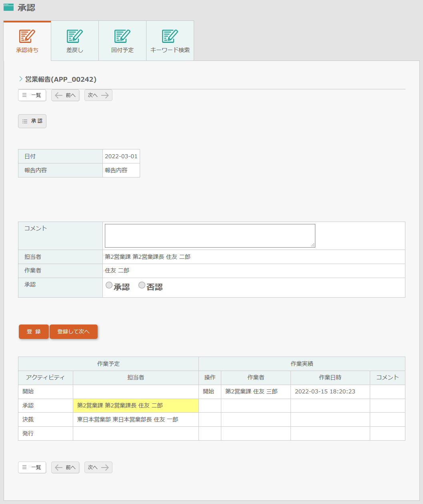Click the 作業実績 table header

coord(302,364)
